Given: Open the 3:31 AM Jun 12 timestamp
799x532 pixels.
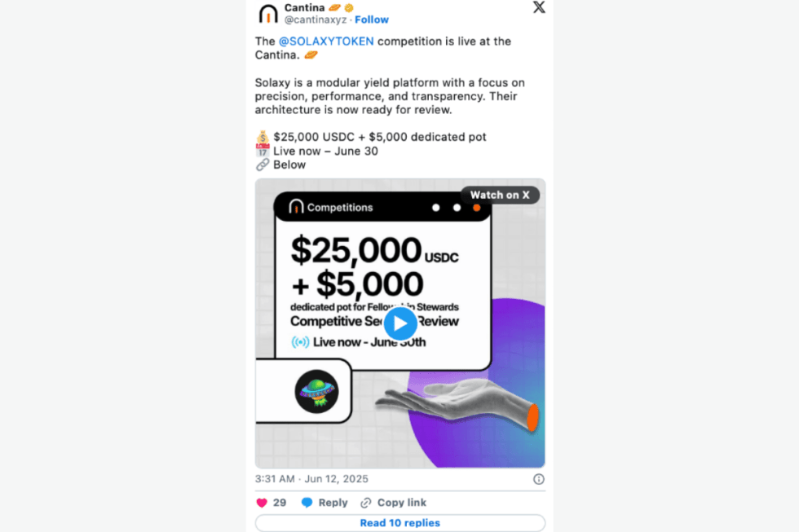Looking at the screenshot, I should (311, 479).
